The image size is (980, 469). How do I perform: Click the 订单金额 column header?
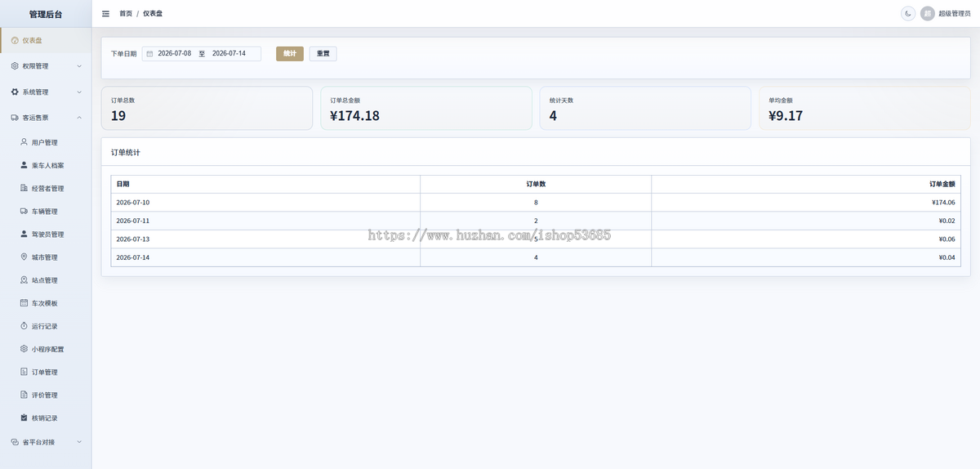(x=806, y=184)
